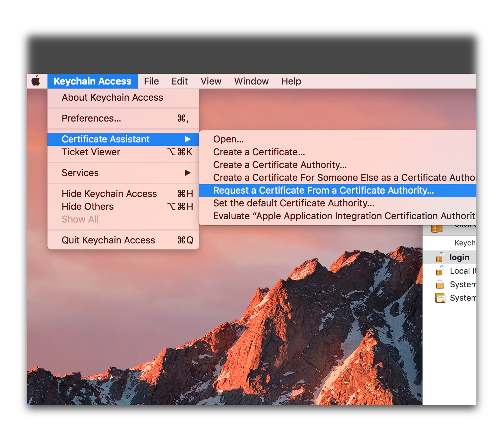
Task: Open the Help menu
Action: [x=291, y=81]
